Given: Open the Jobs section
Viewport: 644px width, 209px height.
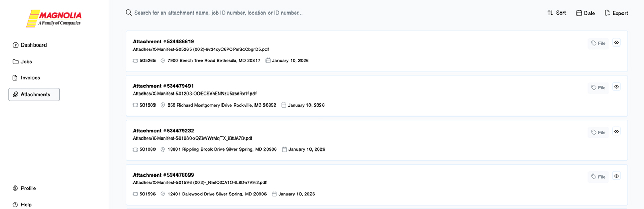Looking at the screenshot, I should click(26, 62).
